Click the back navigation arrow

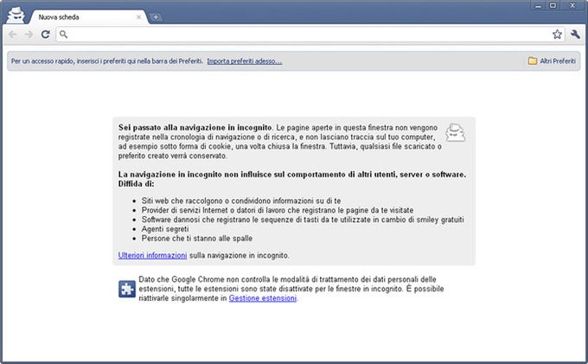tap(13, 35)
